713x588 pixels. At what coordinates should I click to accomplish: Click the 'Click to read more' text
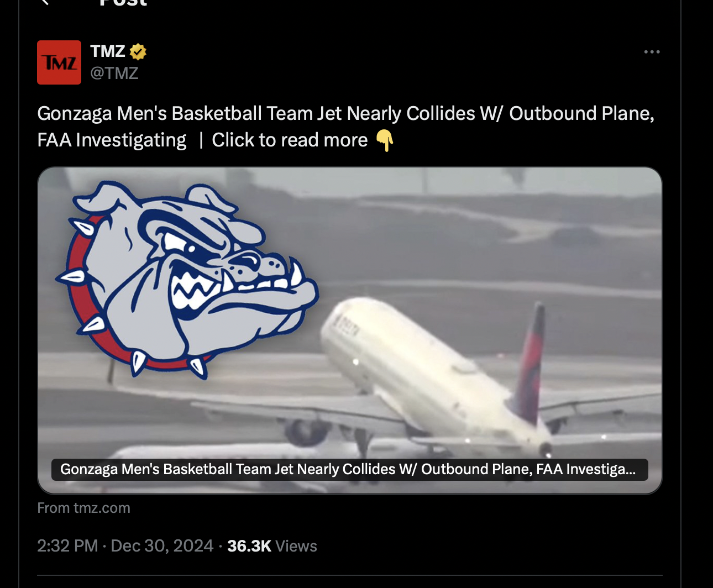(290, 140)
